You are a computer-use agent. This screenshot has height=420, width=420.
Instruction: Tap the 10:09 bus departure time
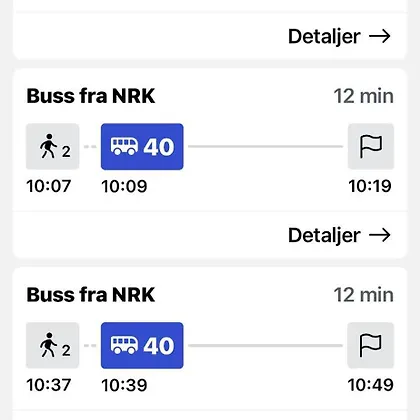tap(124, 186)
